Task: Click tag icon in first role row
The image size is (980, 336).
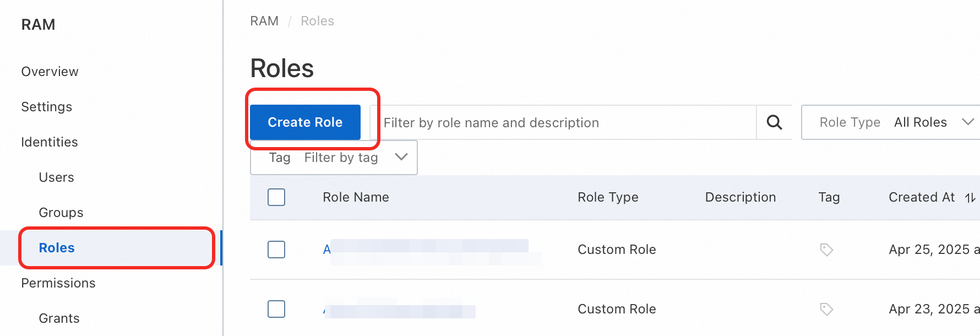Action: [826, 250]
